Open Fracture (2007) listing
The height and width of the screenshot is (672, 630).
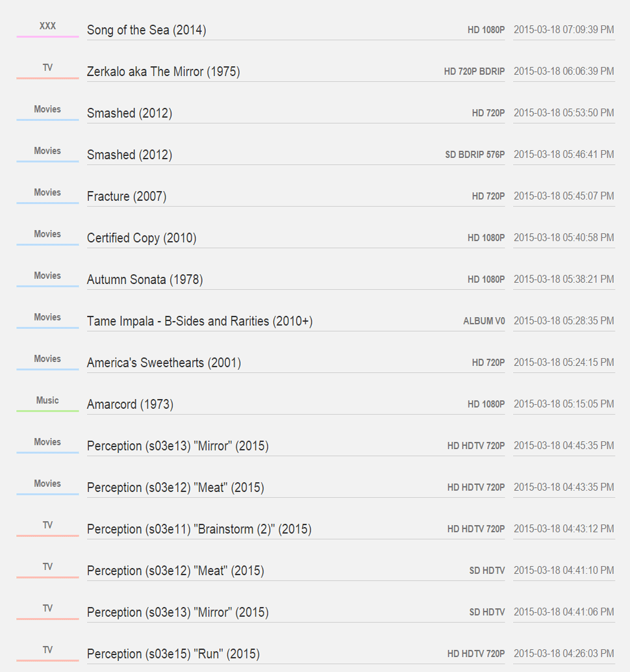pyautogui.click(x=127, y=196)
